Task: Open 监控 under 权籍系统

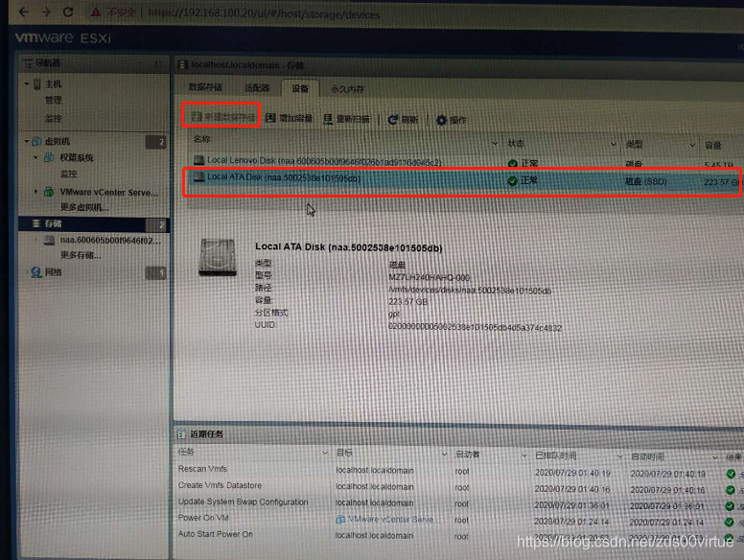Action: point(68,174)
